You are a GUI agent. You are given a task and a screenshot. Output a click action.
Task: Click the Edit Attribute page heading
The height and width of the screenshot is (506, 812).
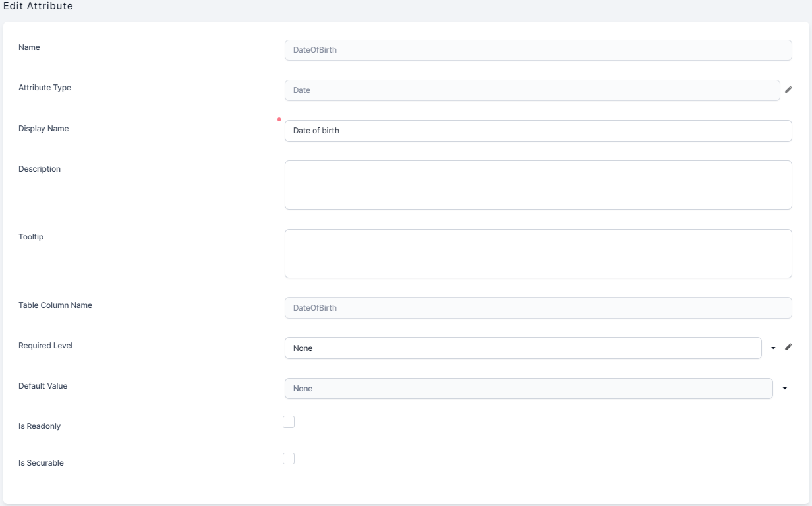pyautogui.click(x=38, y=6)
